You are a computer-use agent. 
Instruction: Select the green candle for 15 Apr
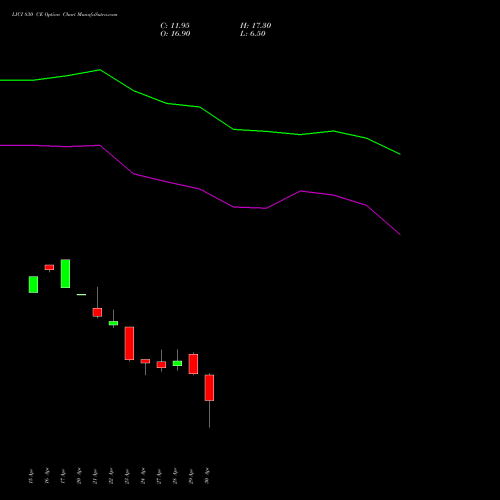pyautogui.click(x=33, y=284)
